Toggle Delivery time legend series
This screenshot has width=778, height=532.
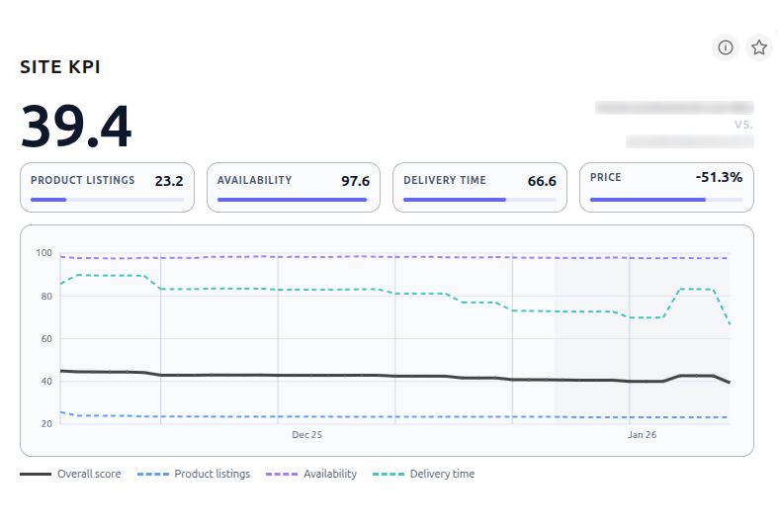[x=424, y=475]
